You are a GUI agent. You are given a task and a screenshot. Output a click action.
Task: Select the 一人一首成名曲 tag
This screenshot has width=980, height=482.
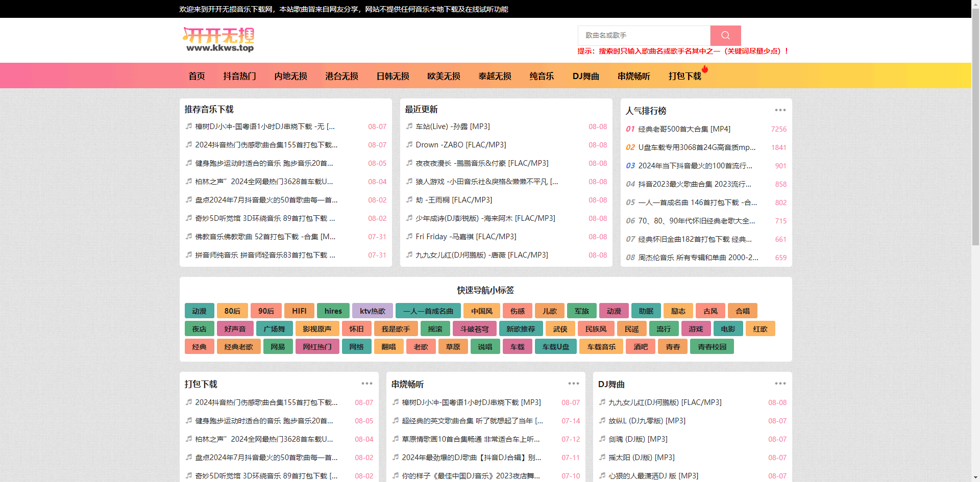click(428, 311)
